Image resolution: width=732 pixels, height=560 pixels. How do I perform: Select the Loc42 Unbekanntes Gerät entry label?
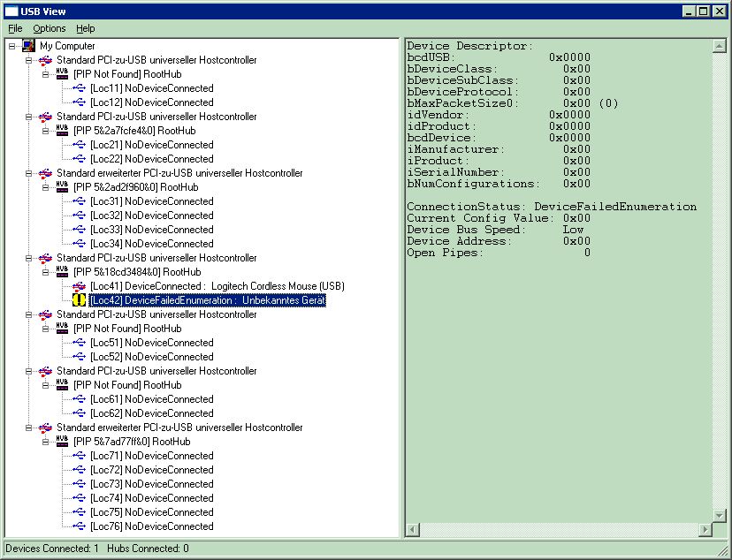pyautogui.click(x=207, y=300)
